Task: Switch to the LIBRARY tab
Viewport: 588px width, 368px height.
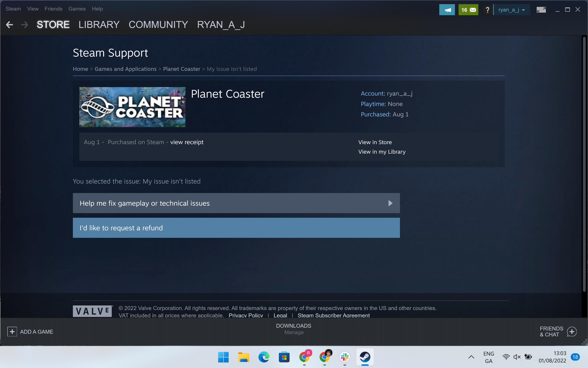Action: point(99,25)
